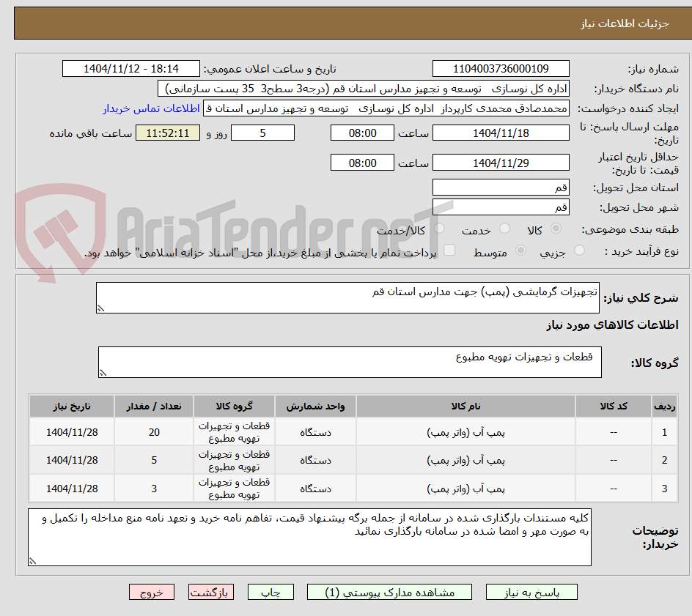
Task: Click the remaining days field showing 5
Action: pyautogui.click(x=262, y=133)
